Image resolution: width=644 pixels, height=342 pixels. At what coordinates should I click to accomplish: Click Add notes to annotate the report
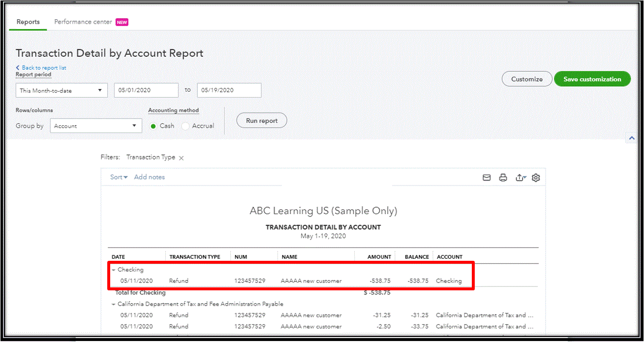tap(150, 177)
